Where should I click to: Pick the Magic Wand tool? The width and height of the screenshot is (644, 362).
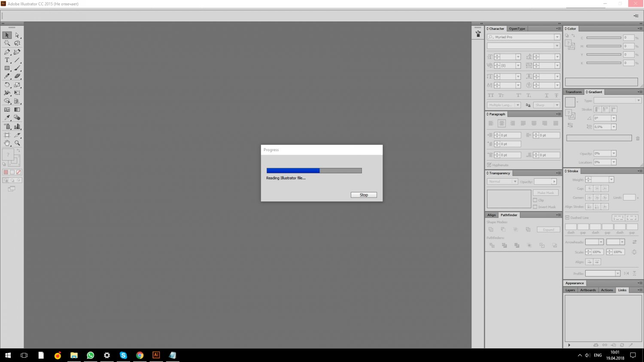pos(7,43)
